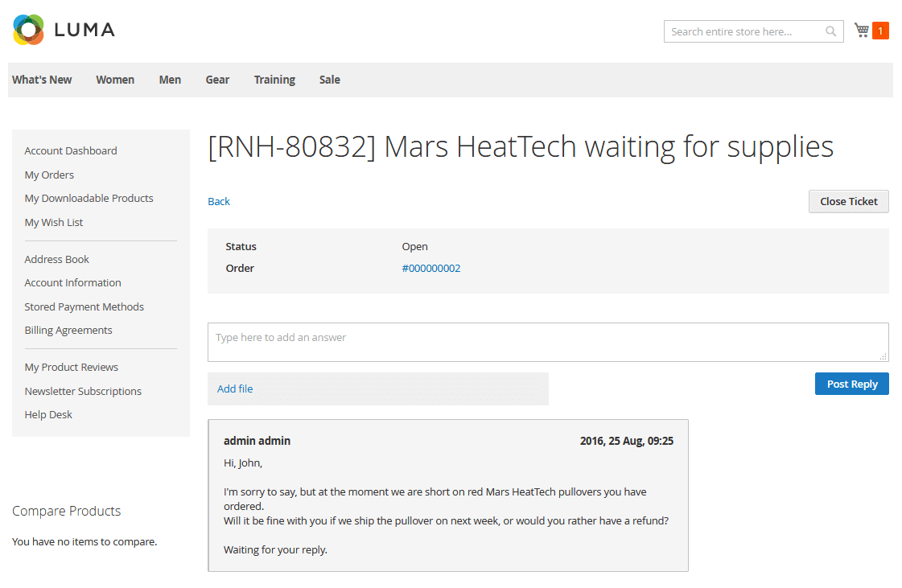Open My Orders page
The height and width of the screenshot is (588, 902).
coord(49,175)
